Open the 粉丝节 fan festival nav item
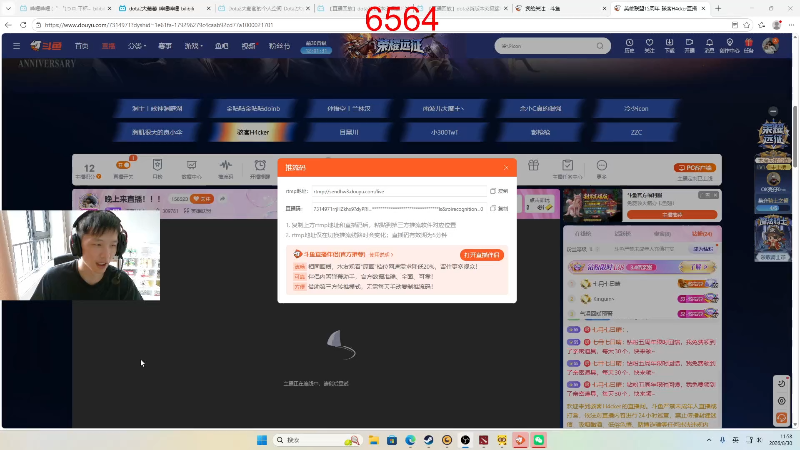This screenshot has height=450, width=800. (x=279, y=46)
